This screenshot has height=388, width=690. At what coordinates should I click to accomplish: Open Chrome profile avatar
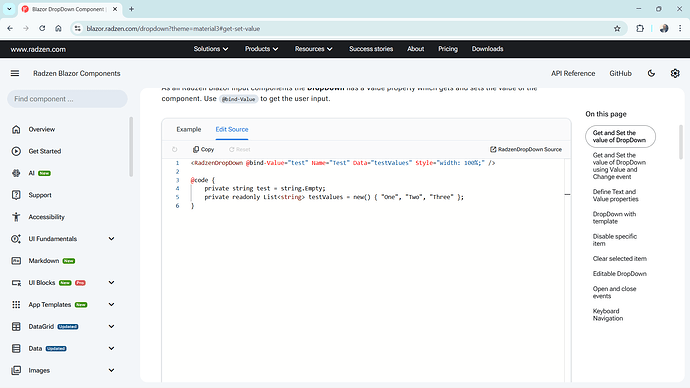coord(664,29)
